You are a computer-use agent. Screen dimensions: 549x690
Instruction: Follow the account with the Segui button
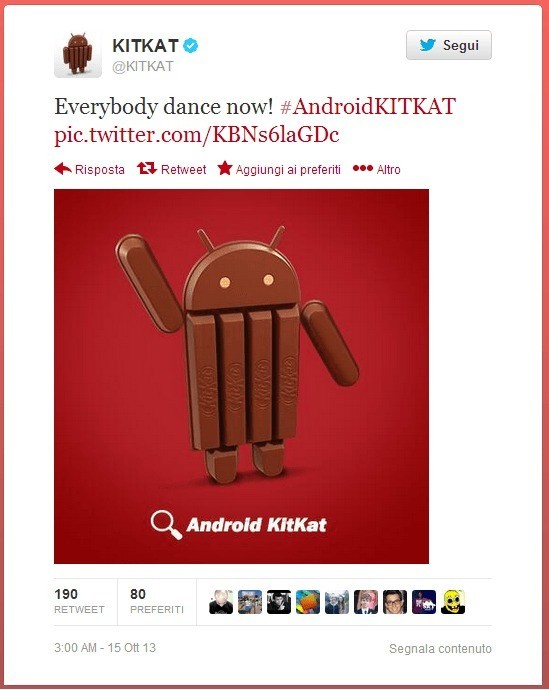point(449,45)
